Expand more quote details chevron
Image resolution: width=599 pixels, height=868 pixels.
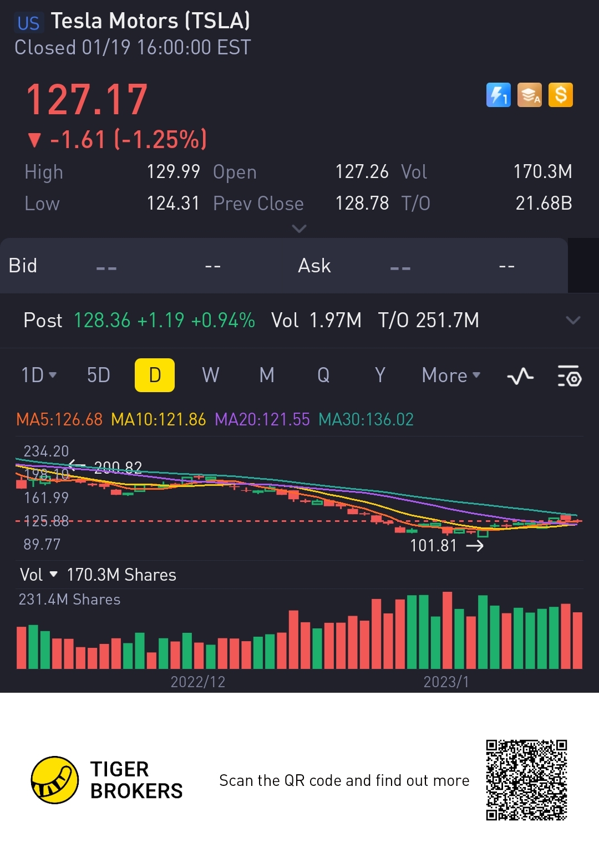point(299,229)
